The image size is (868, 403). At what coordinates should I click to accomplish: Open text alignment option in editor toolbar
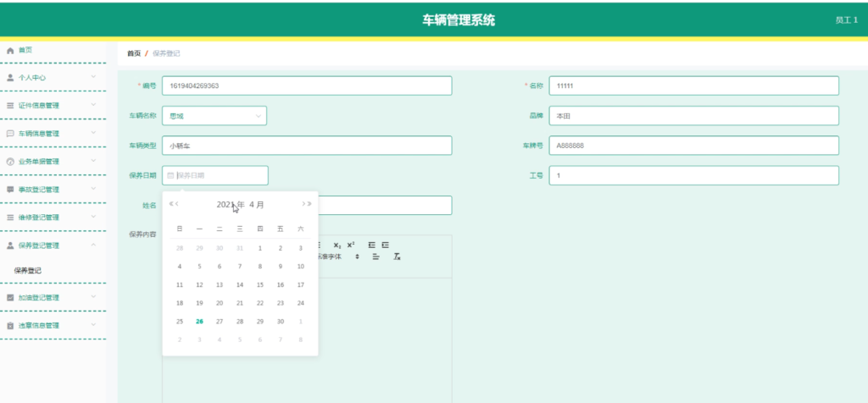tap(376, 257)
